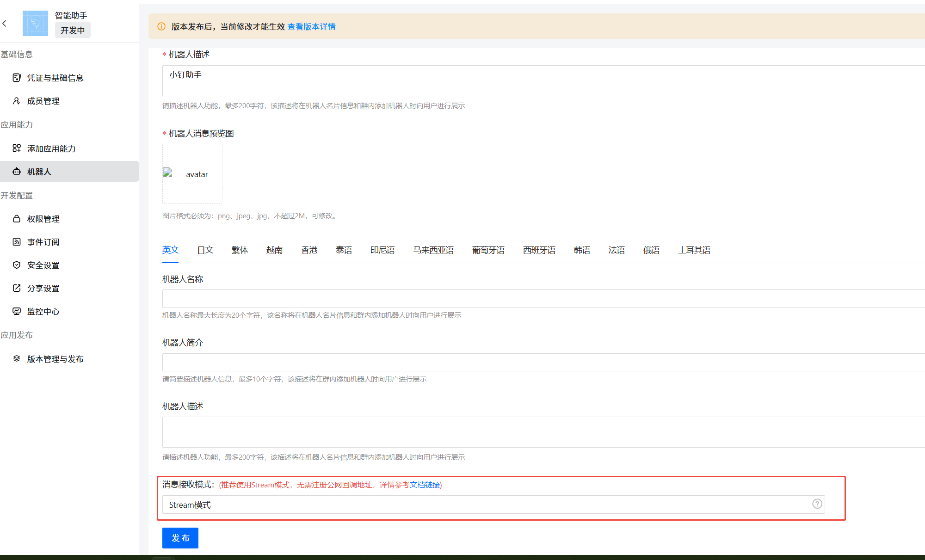This screenshot has width=925, height=560.
Task: Click the avatar preview image upload box
Action: (x=192, y=174)
